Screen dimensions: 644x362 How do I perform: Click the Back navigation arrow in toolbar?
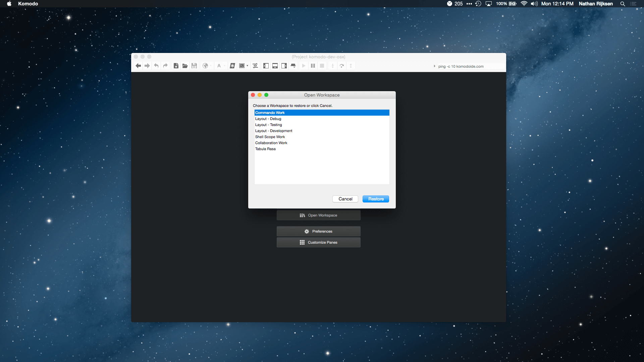pos(138,66)
